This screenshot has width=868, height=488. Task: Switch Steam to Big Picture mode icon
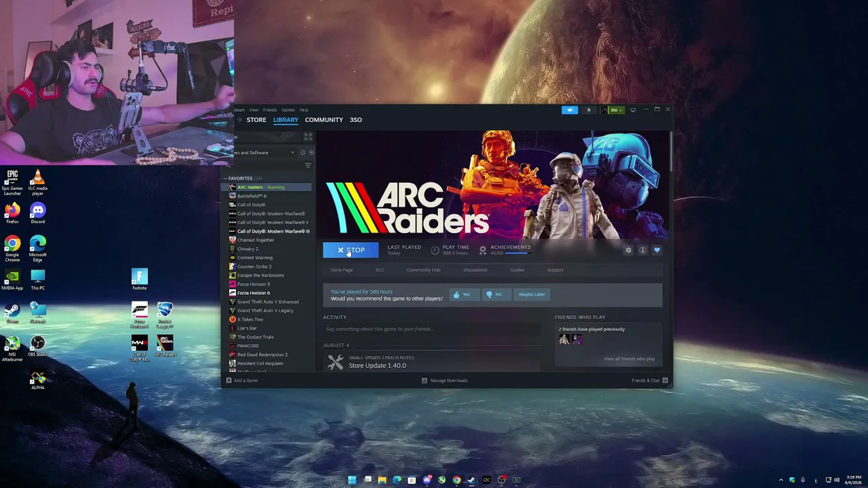pos(633,110)
